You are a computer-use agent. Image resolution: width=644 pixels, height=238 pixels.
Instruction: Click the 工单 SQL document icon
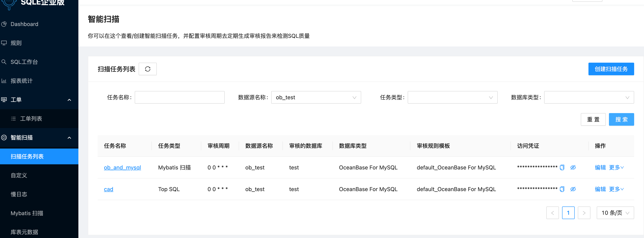tap(4, 99)
